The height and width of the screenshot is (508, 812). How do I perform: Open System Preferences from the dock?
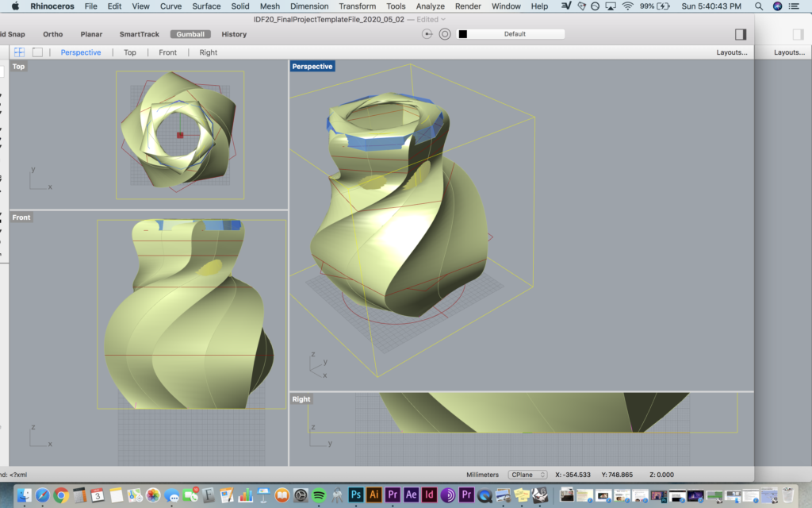point(301,495)
